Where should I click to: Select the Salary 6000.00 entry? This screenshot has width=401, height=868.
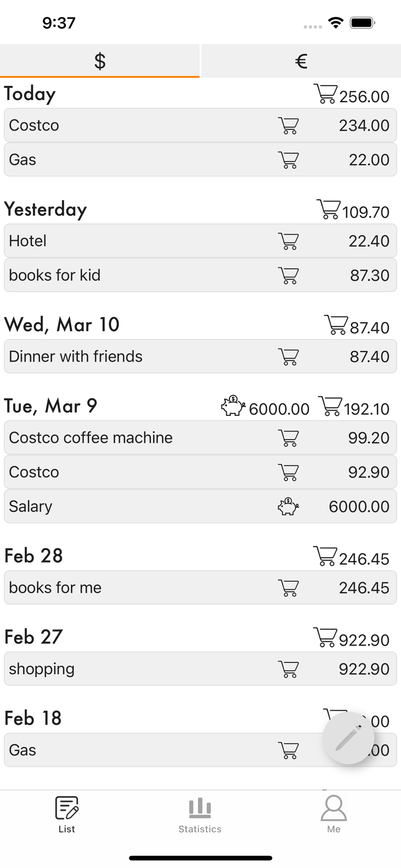[200, 506]
